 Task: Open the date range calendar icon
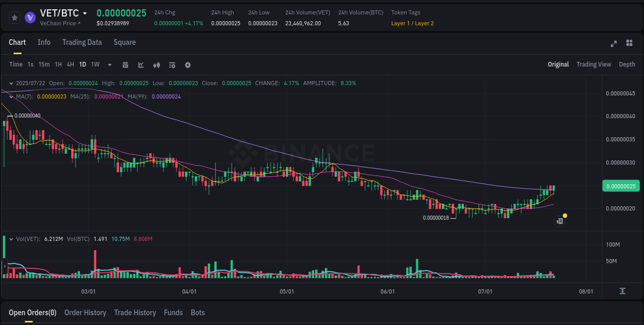(126, 64)
